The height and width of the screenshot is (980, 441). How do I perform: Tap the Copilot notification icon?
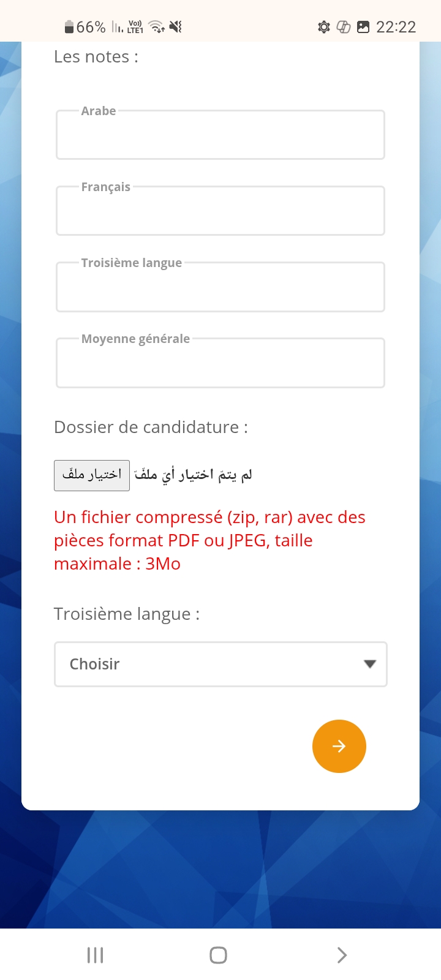(344, 27)
